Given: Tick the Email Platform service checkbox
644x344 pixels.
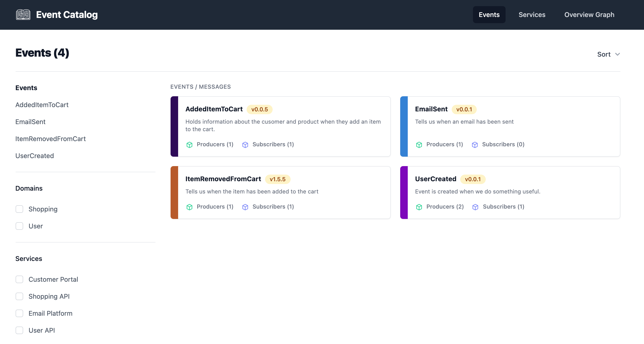Looking at the screenshot, I should tap(19, 313).
